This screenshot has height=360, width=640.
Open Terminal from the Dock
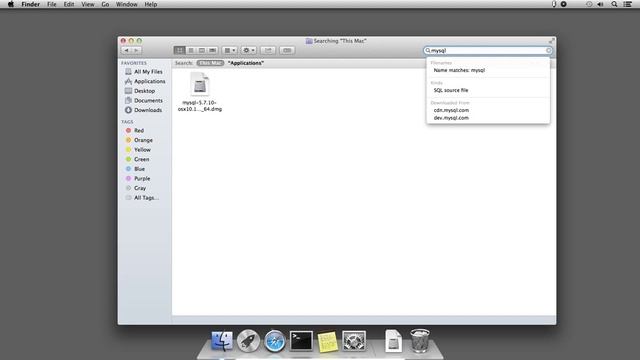click(x=301, y=341)
